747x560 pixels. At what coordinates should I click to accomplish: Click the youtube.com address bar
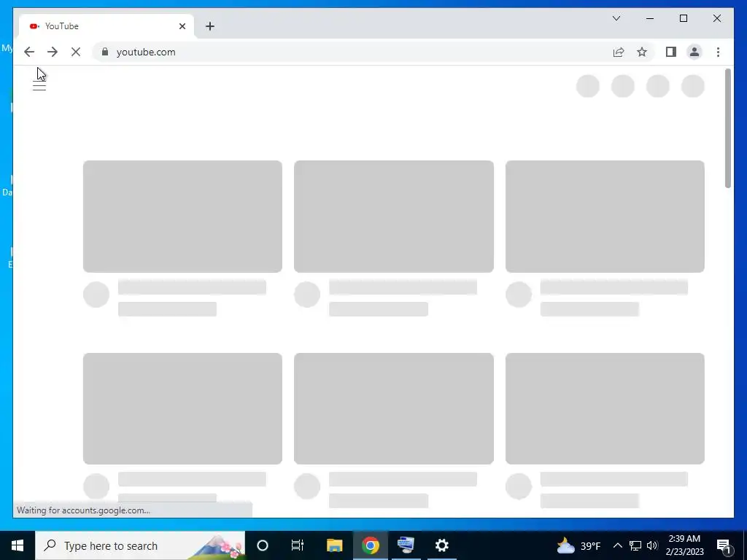[x=352, y=52]
